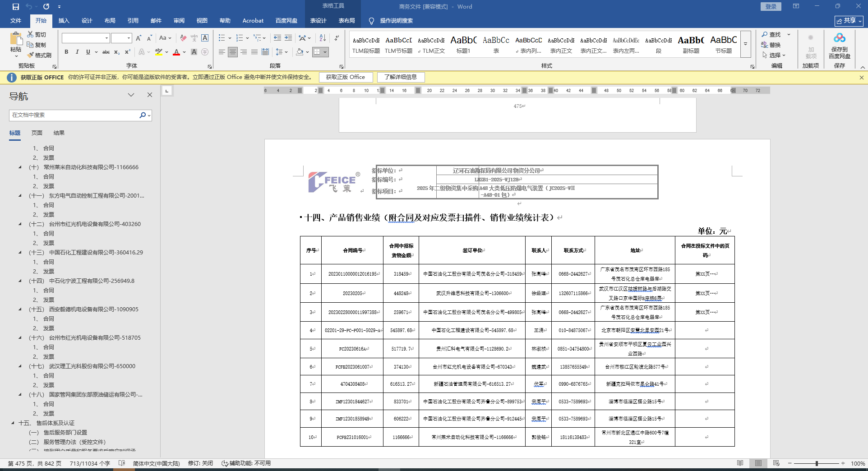Click the Format Painter (格式刷) tool

tap(39, 55)
